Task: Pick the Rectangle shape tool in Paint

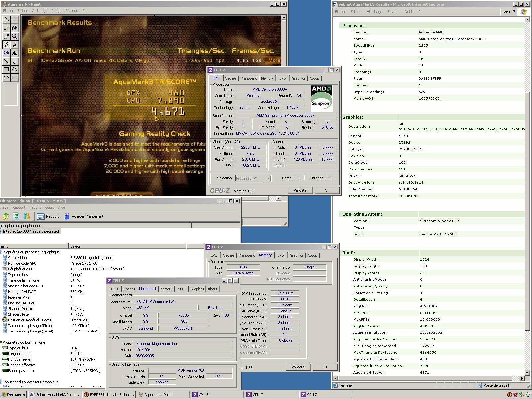Action: [6, 69]
